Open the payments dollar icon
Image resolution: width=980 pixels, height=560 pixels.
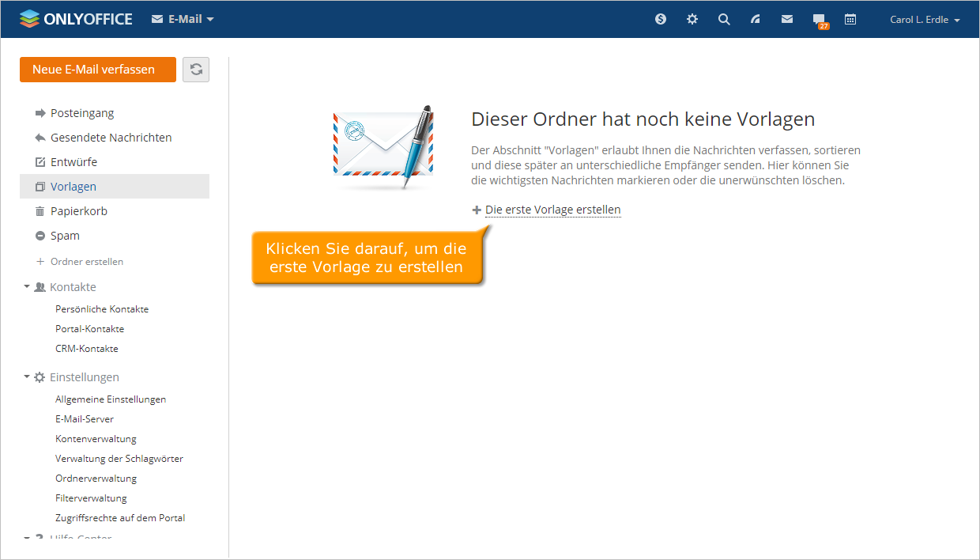click(661, 19)
